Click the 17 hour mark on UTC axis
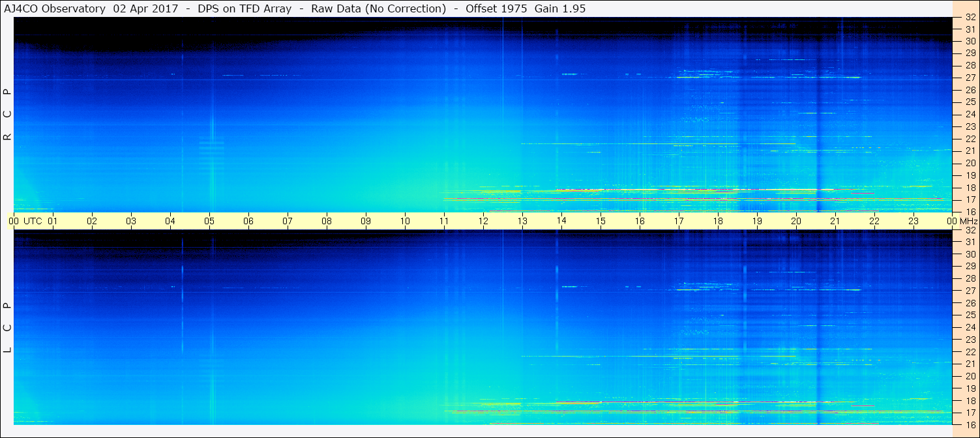The width and height of the screenshot is (980, 438). pos(678,221)
